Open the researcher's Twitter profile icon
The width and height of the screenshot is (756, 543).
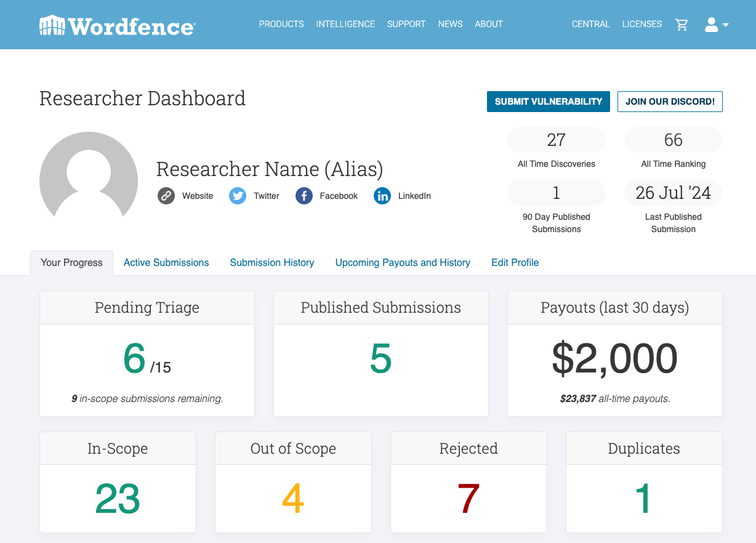click(237, 196)
